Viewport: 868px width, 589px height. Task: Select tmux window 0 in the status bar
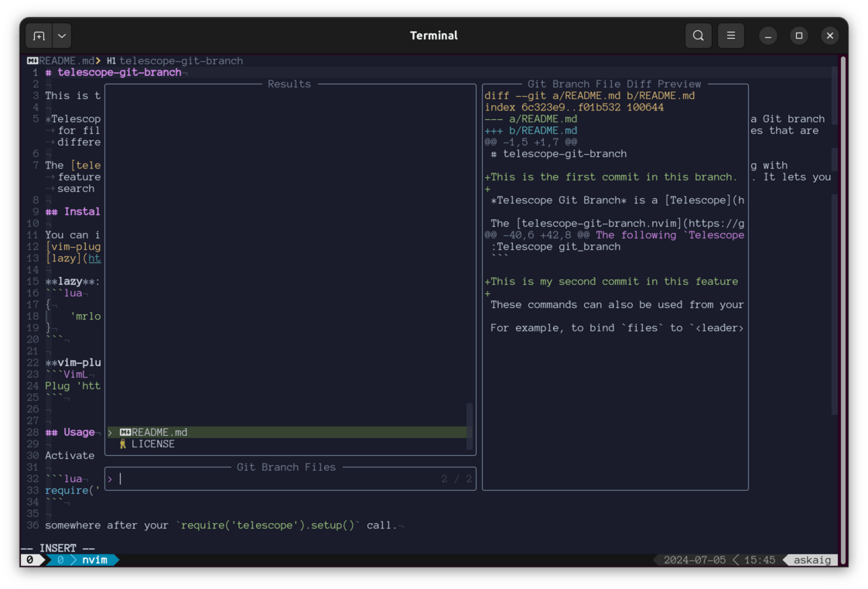tap(60, 560)
